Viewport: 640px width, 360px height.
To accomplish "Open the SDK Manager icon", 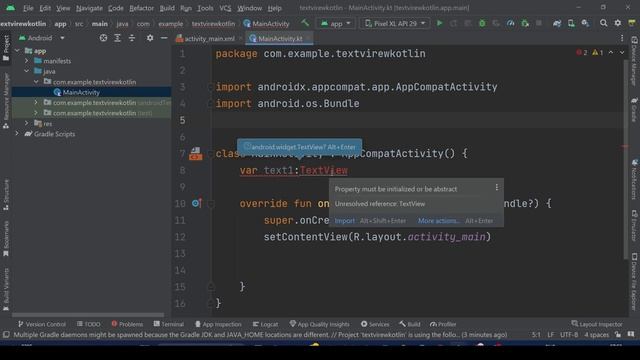I will (x=585, y=23).
